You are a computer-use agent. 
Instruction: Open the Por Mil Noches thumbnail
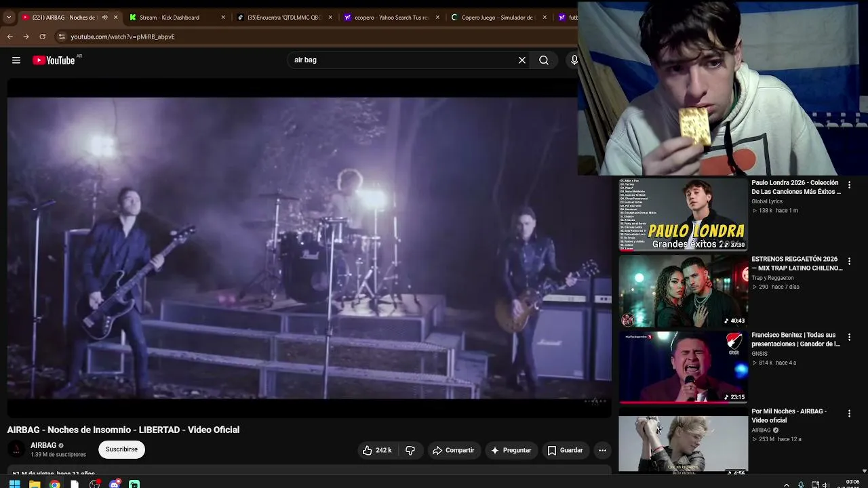coord(683,445)
